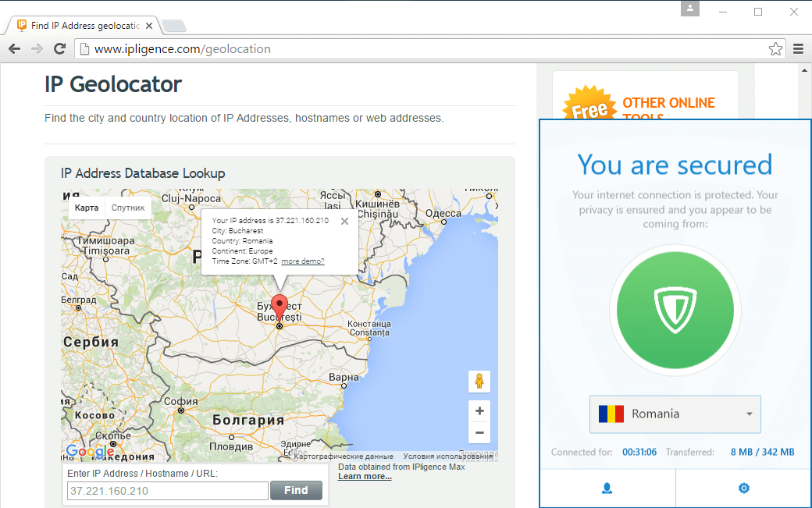Open the Romania country dropdown
Image resolution: width=812 pixels, height=508 pixels.
click(x=675, y=414)
